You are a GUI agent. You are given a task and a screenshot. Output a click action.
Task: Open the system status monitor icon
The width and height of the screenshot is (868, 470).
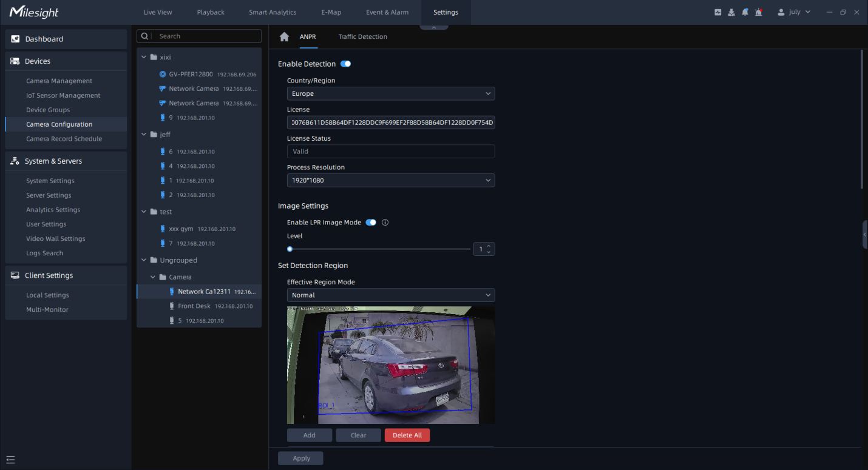pos(718,12)
